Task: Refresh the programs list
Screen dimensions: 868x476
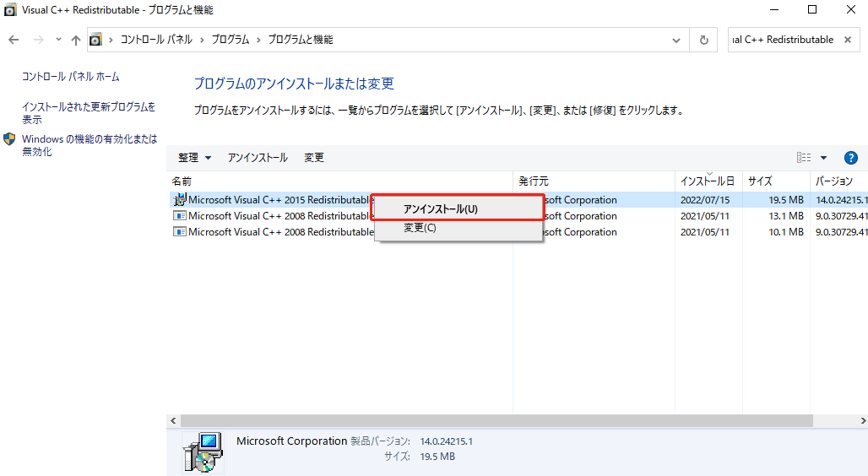Action: point(703,40)
